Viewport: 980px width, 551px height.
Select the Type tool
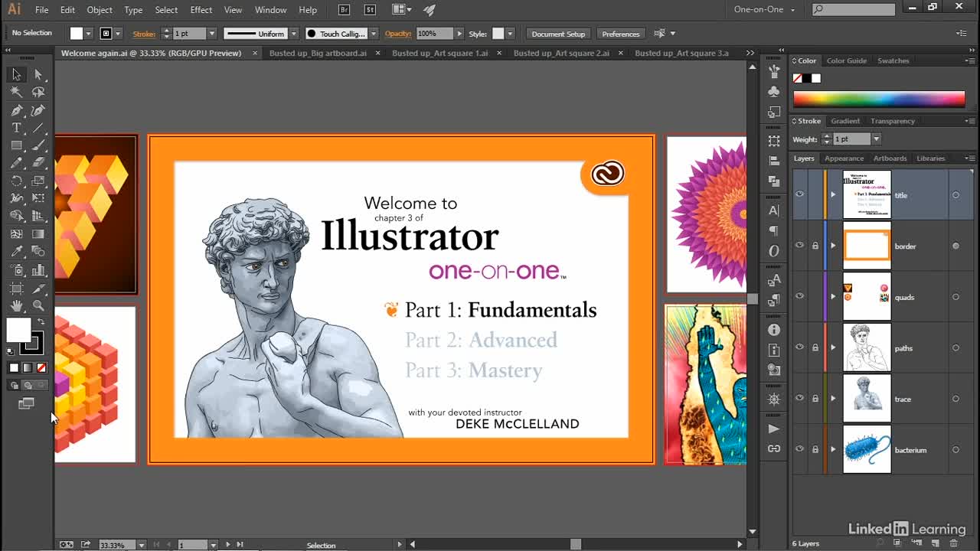[16, 128]
